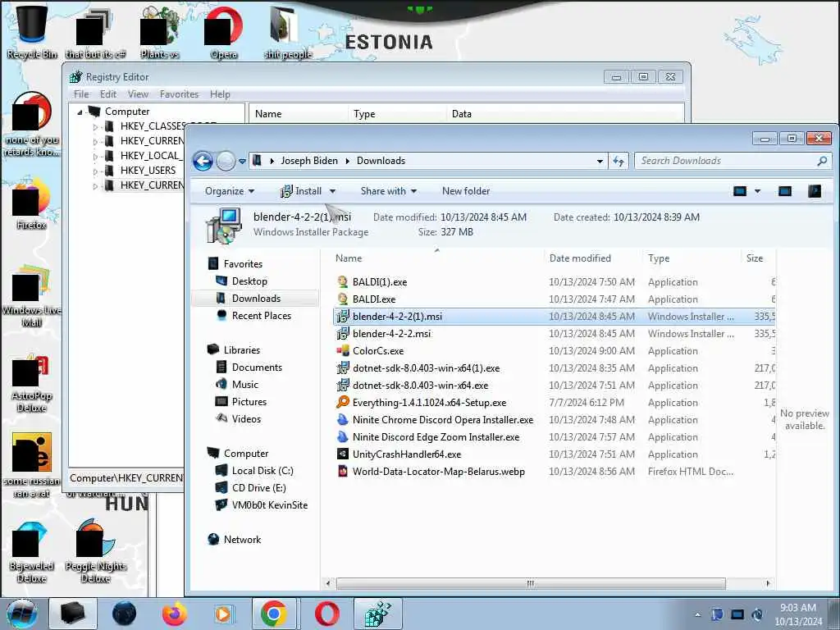Select World-Data-Locator-Map-Belarus.webp file
Screen dimensions: 840x630
click(x=438, y=472)
